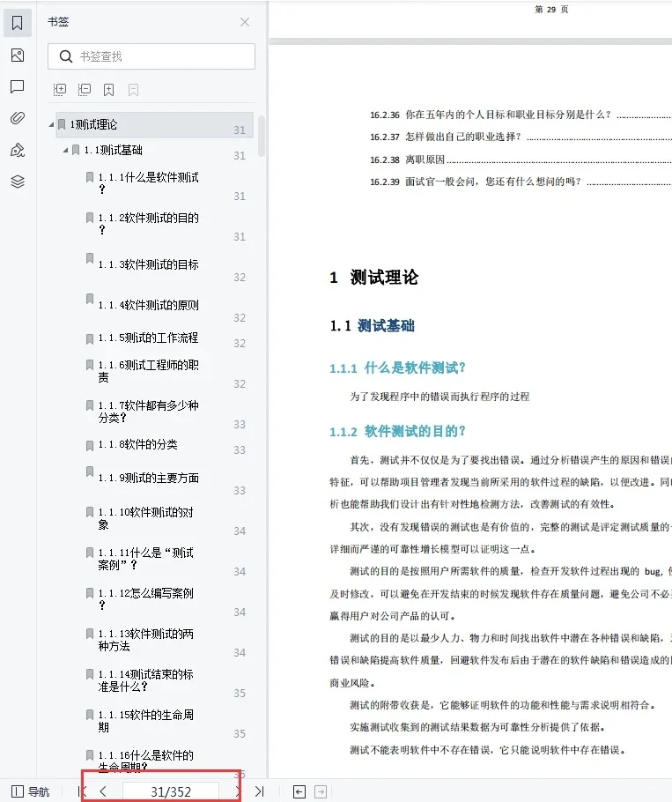672x802 pixels.
Task: Open bookmark 1.1.6测试工程师的职责
Action: [x=148, y=371]
